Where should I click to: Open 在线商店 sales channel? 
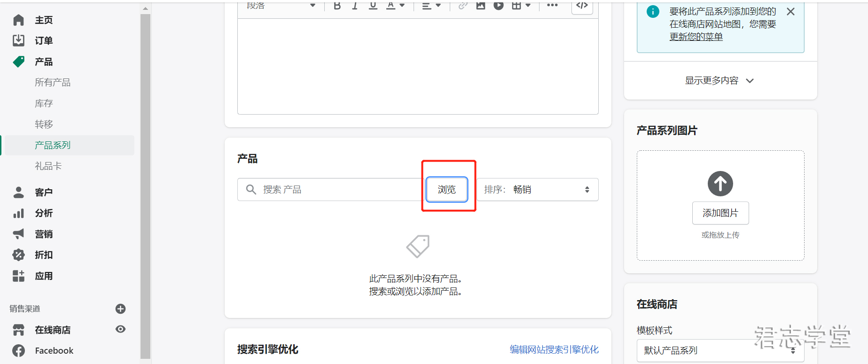tap(53, 330)
